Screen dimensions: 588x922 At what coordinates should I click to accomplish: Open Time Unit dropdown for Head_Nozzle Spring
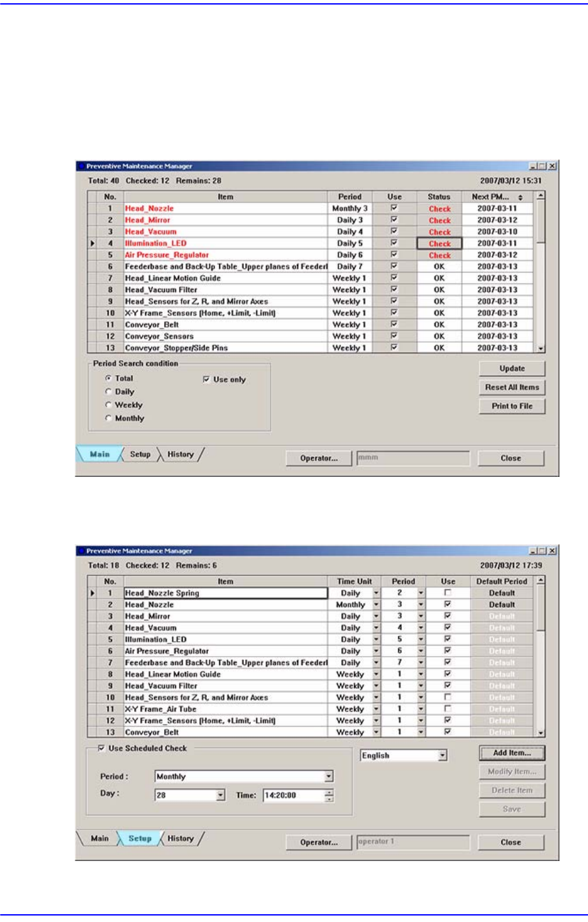(376, 593)
